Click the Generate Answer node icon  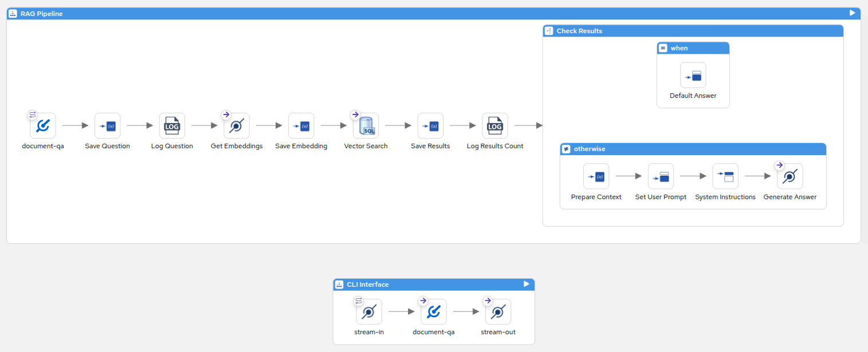coord(790,176)
